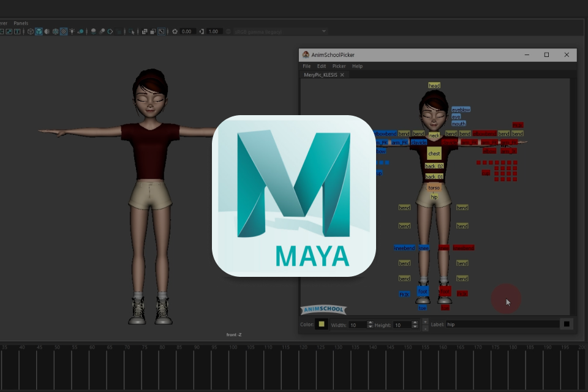
Task: Click the yellow Color swatch
Action: click(x=322, y=324)
